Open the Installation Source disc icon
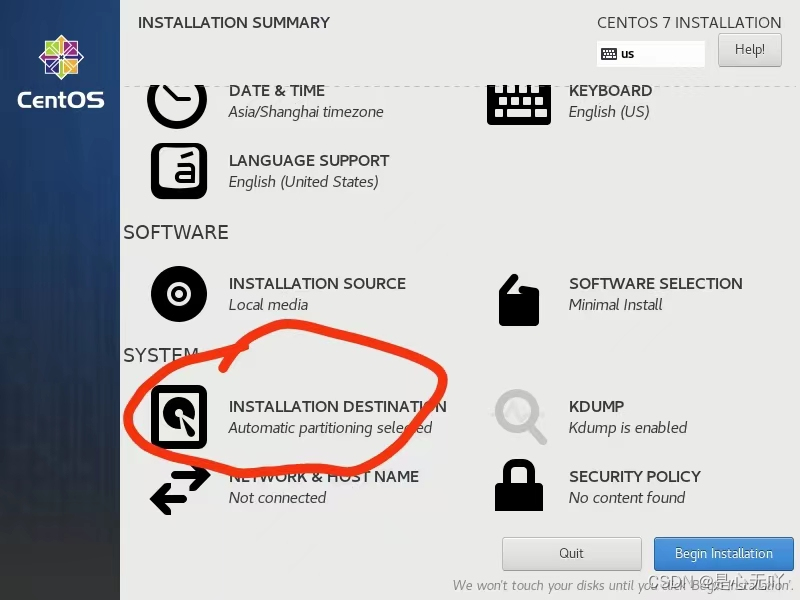Image resolution: width=800 pixels, height=600 pixels. point(179,294)
